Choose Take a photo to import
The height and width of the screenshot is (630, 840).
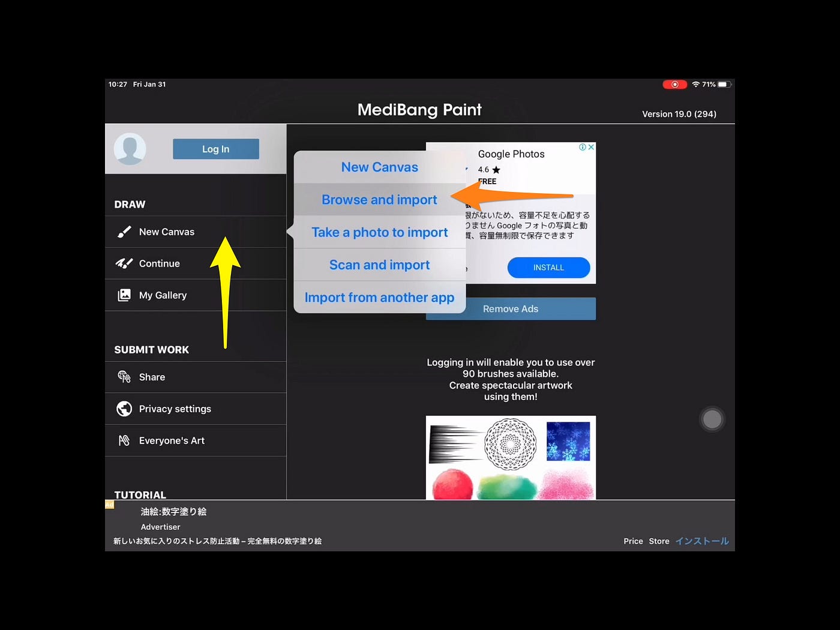(380, 232)
